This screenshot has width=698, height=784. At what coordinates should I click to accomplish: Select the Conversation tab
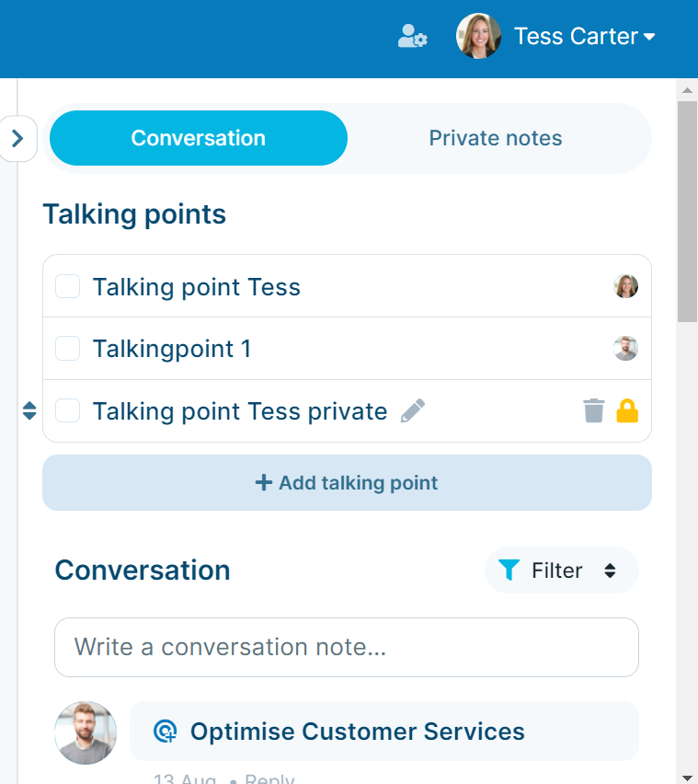(199, 138)
